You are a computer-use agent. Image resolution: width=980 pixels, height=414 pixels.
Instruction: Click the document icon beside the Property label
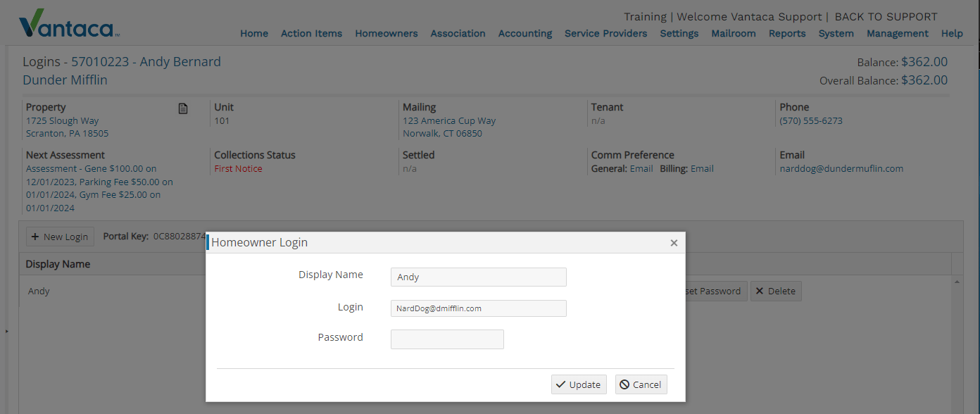[183, 108]
